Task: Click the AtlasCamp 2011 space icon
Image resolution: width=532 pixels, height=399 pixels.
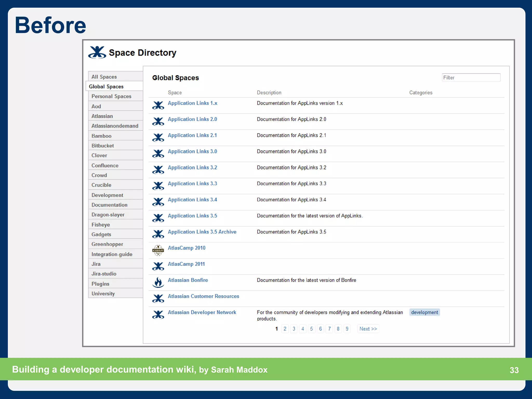Action: pyautogui.click(x=158, y=267)
